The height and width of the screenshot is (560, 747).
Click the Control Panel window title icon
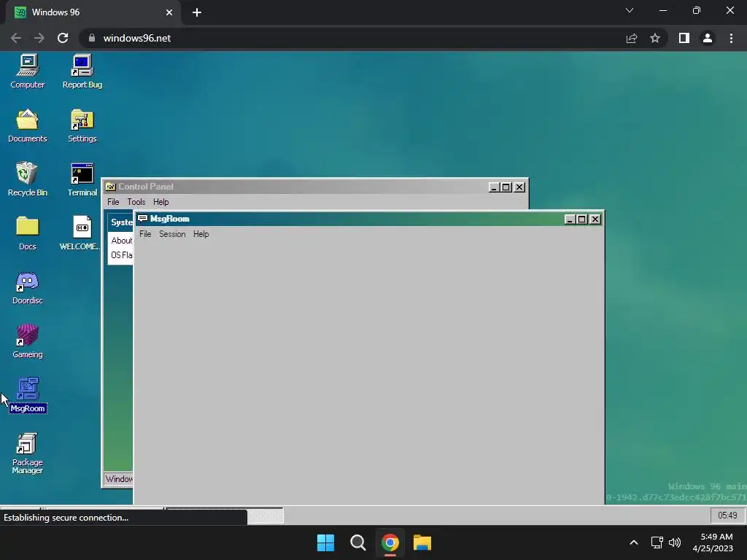[x=111, y=187]
